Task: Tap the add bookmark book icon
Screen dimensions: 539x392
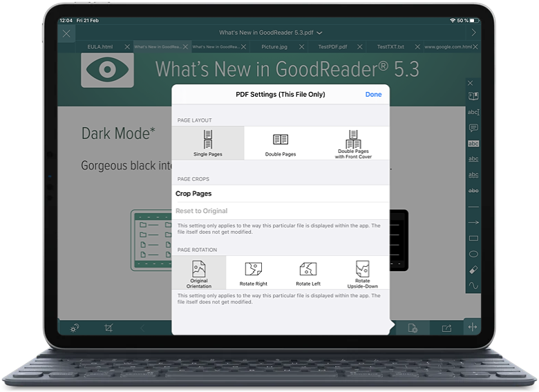Action: tap(473, 96)
